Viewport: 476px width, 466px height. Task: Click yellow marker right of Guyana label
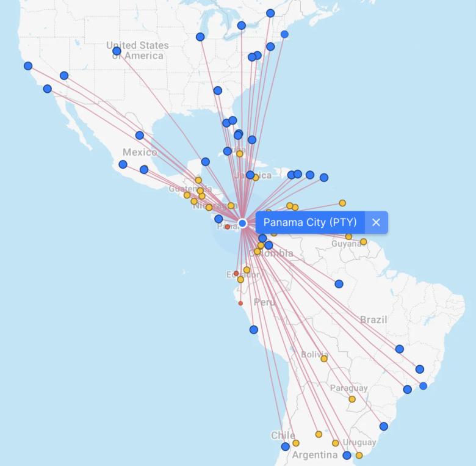(x=363, y=242)
